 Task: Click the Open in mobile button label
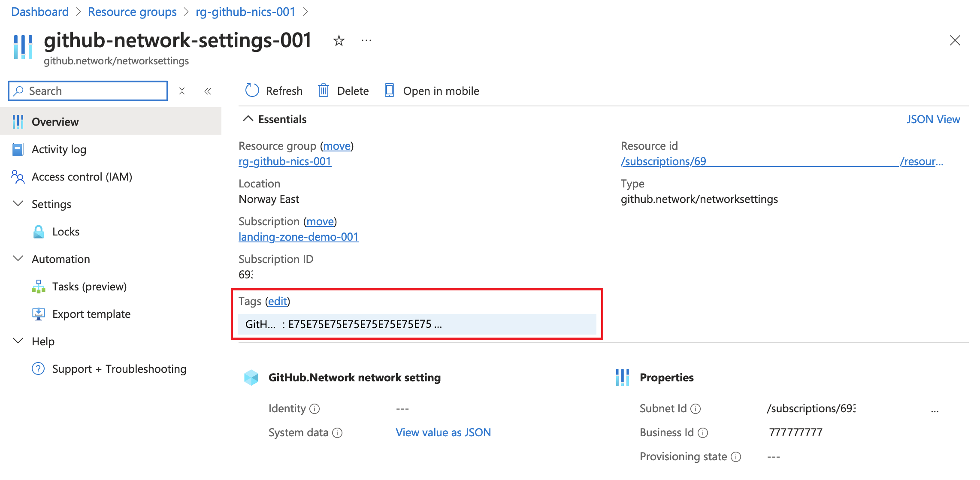[441, 91]
